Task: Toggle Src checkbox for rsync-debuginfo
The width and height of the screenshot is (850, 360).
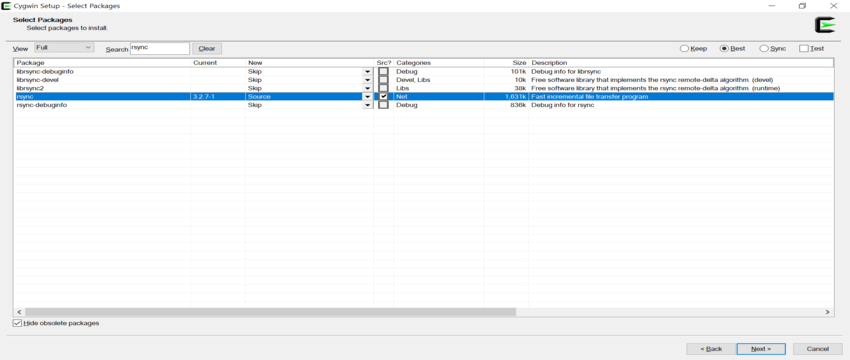Action: coord(383,105)
